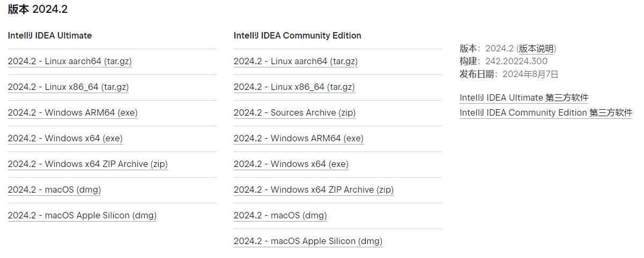The width and height of the screenshot is (644, 258).
Task: Click the 版本 2024.2 heading
Action: [38, 9]
